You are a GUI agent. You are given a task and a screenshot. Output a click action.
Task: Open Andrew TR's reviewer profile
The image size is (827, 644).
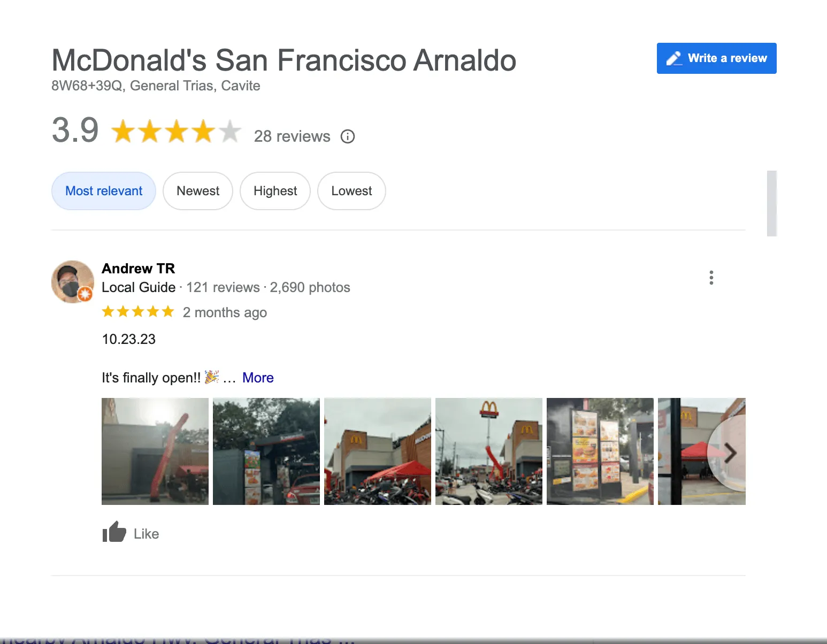[x=138, y=268]
